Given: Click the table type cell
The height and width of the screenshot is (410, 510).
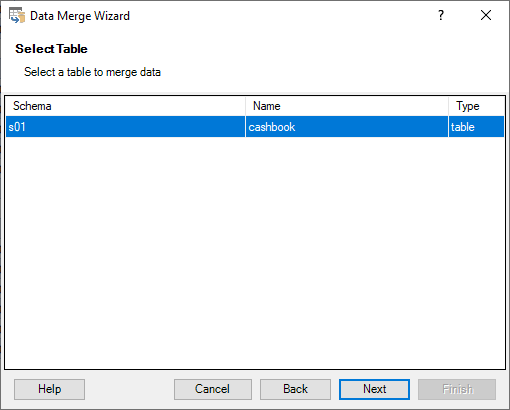Looking at the screenshot, I should (x=476, y=127).
